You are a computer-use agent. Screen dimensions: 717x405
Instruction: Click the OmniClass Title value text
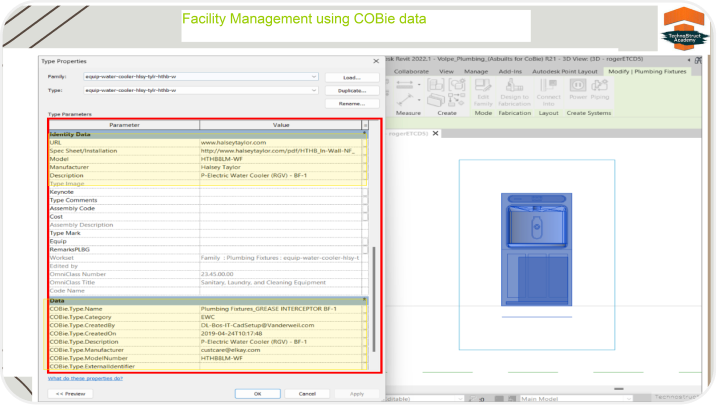pos(263,282)
